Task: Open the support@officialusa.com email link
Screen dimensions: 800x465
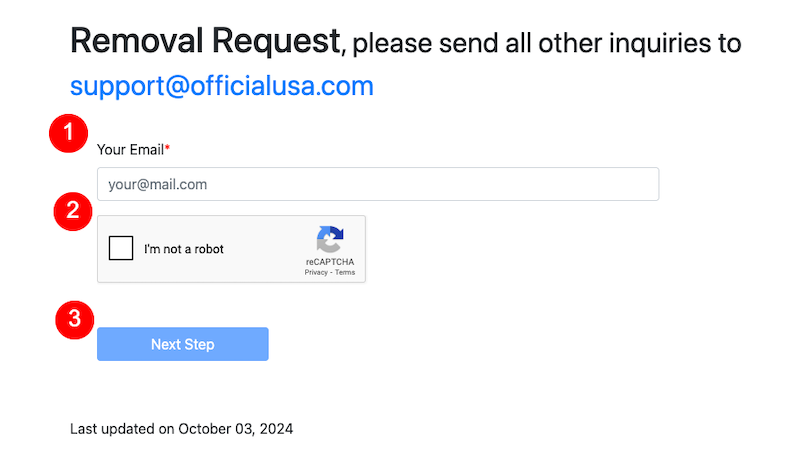Action: click(x=221, y=86)
